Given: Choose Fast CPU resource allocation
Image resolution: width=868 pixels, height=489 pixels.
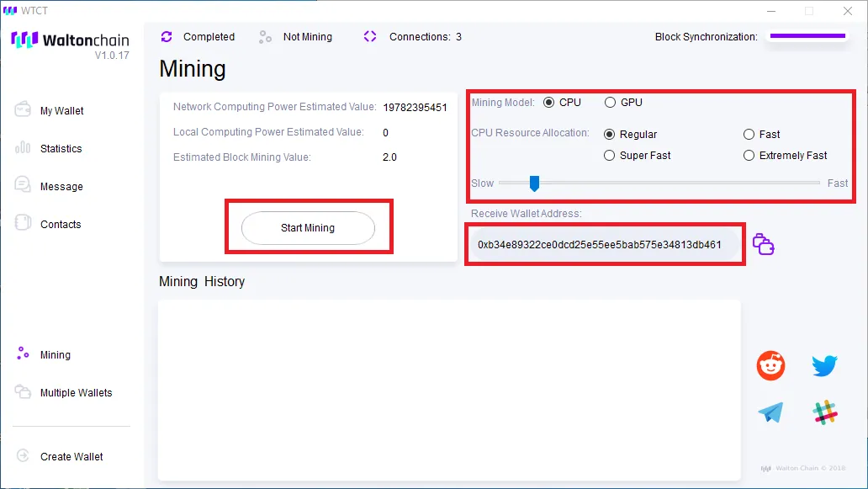Looking at the screenshot, I should pyautogui.click(x=749, y=134).
